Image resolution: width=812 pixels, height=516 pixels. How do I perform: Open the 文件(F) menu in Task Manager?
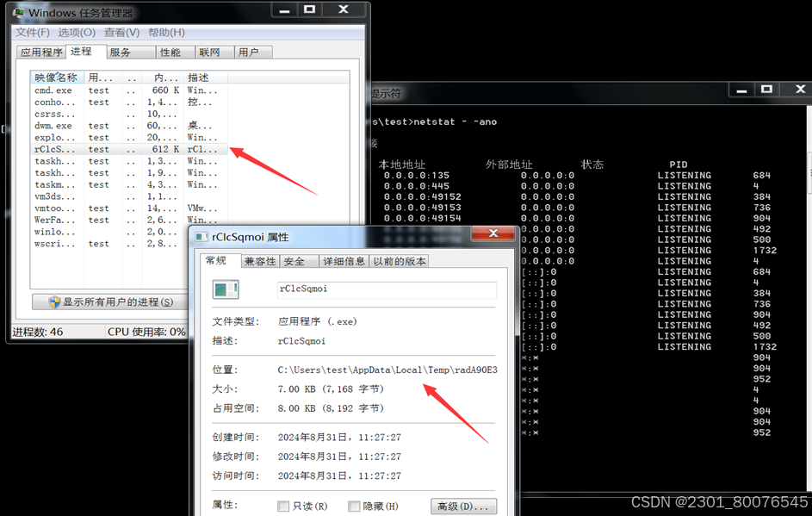point(32,32)
